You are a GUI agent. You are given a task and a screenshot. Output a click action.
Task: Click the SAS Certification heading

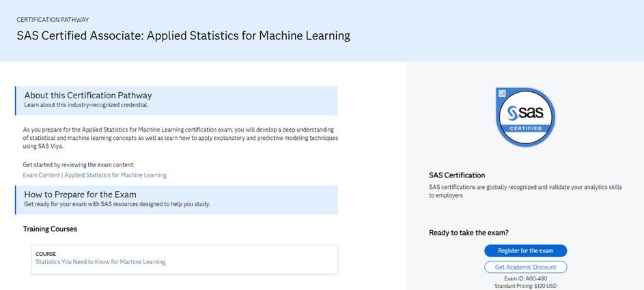coord(457,175)
